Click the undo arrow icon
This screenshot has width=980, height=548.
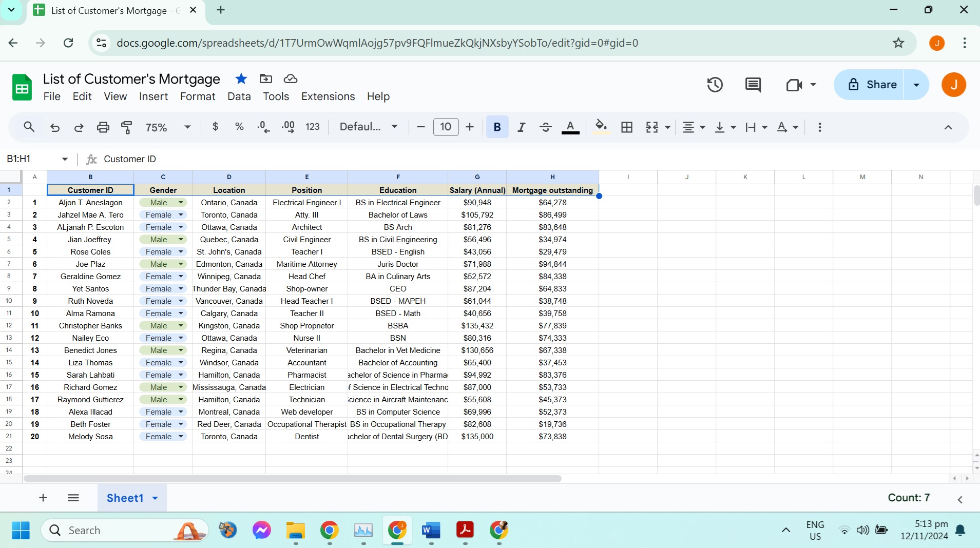point(55,127)
